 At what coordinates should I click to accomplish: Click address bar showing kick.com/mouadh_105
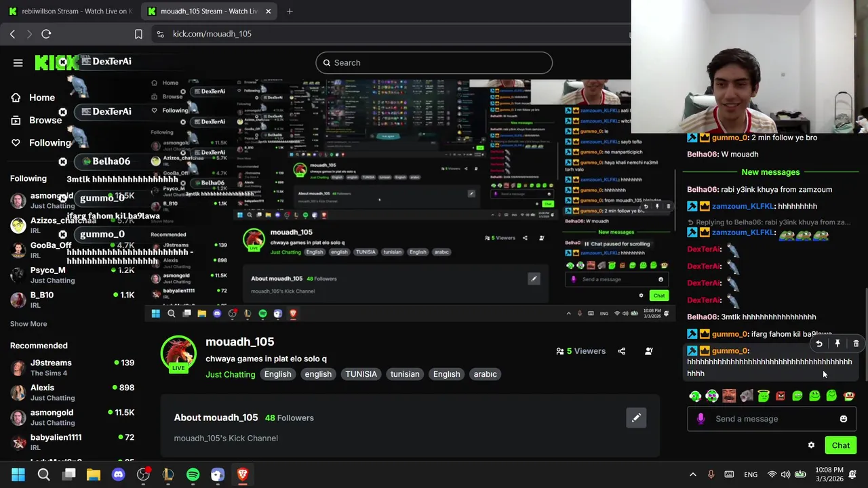pyautogui.click(x=212, y=34)
